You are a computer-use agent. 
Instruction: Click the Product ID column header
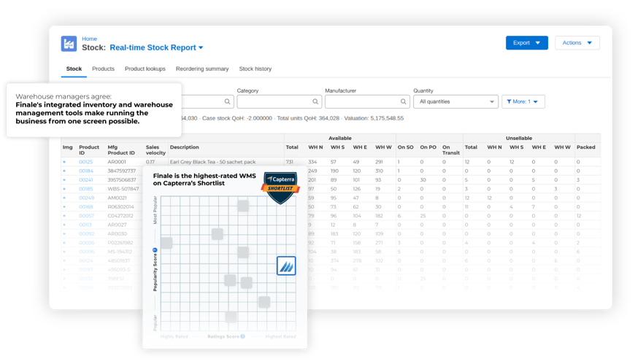pos(89,150)
